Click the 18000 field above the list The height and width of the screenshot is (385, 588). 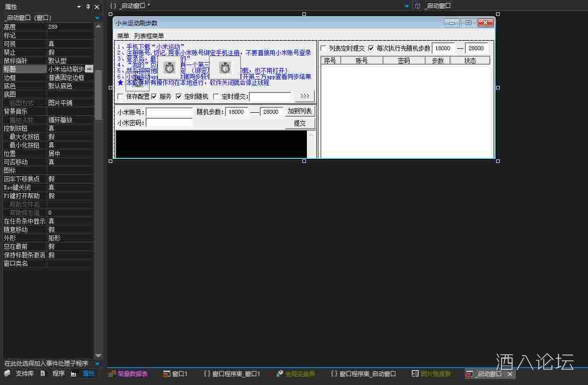(x=443, y=48)
